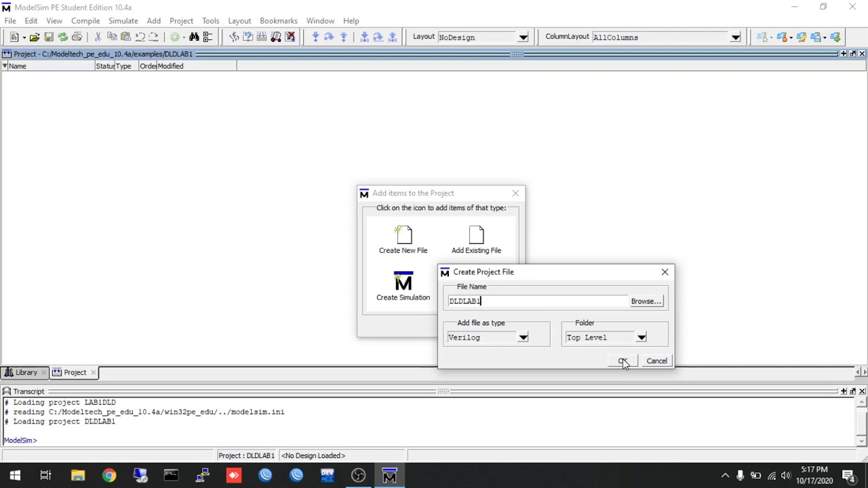Screen dimensions: 868x488
Task: Click the ModelSim> transcript prompt
Action: point(20,441)
